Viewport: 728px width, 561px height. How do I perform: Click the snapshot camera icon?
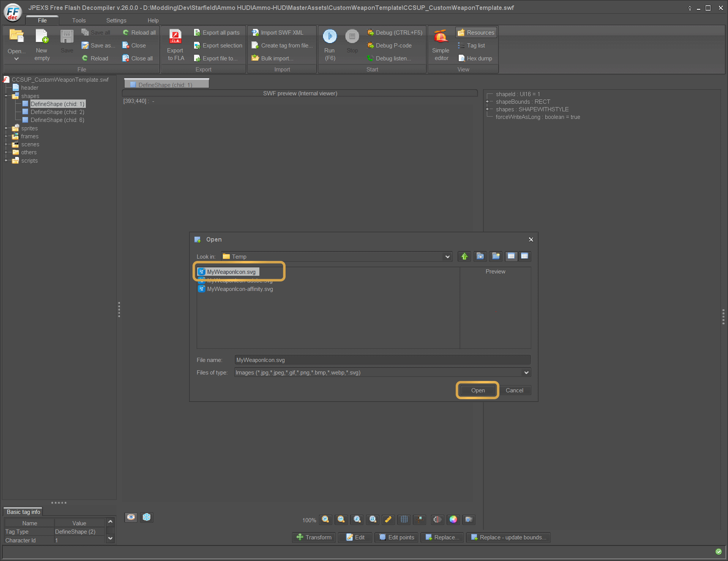469,519
